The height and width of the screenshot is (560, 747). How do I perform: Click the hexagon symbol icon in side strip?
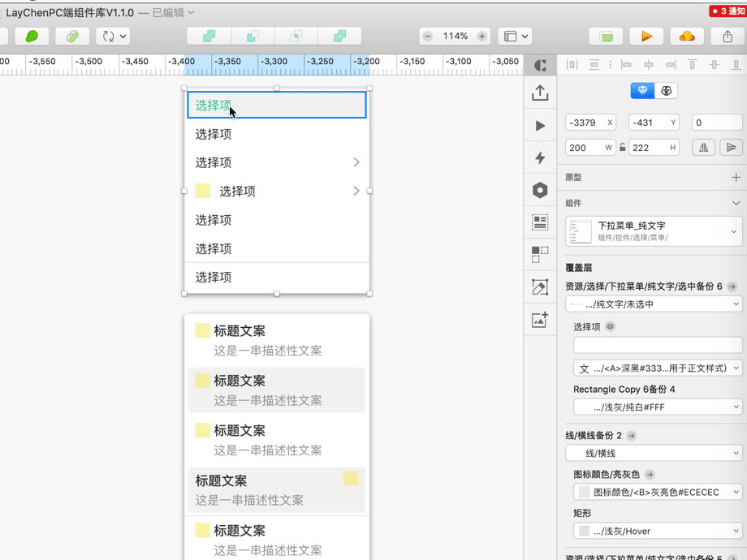[x=540, y=190]
